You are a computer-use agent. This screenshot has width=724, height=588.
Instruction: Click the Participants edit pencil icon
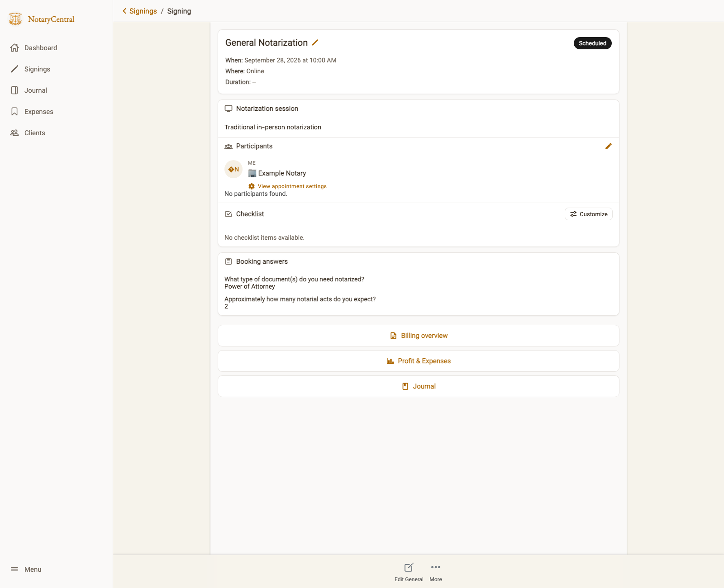(x=609, y=146)
